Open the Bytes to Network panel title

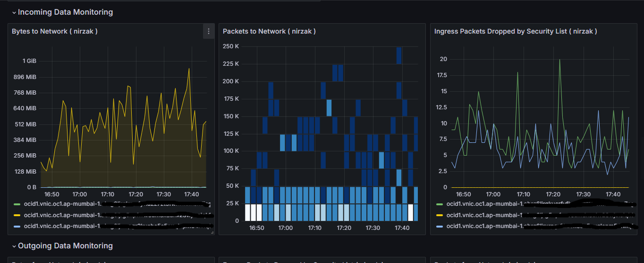click(x=55, y=31)
